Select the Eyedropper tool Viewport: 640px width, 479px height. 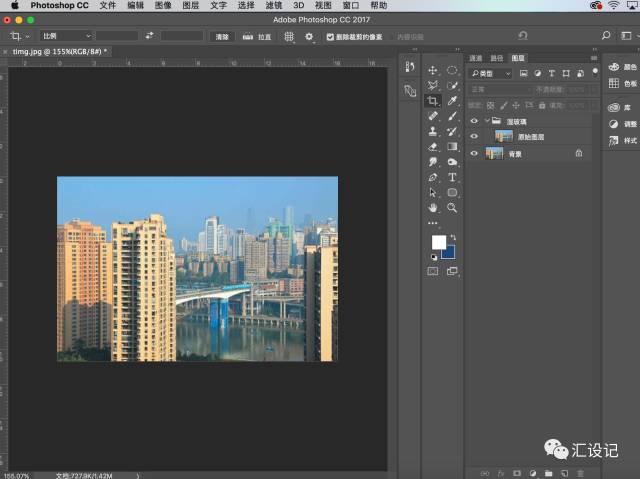click(x=452, y=101)
